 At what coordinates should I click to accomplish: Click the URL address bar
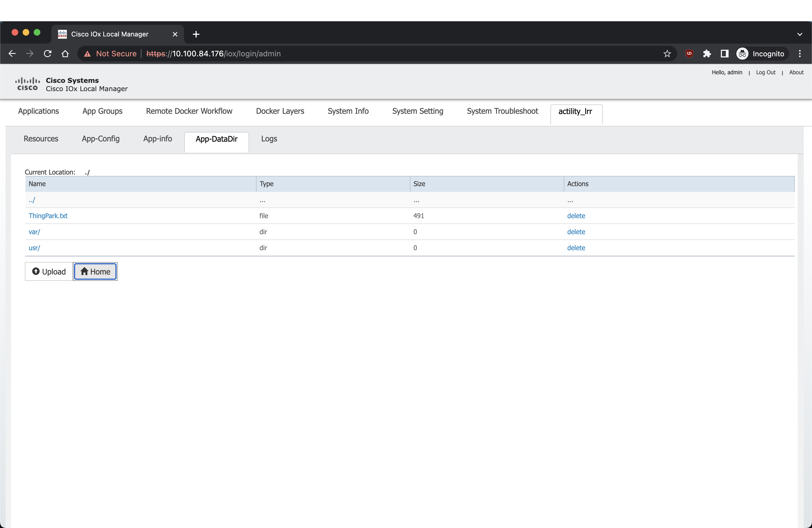click(x=375, y=54)
